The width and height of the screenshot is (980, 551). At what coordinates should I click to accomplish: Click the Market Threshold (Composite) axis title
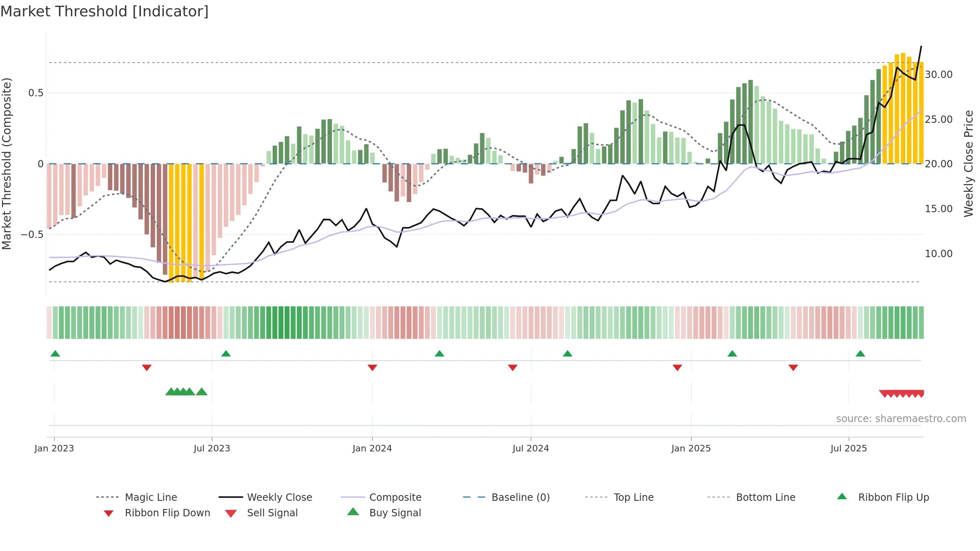tap(7, 164)
